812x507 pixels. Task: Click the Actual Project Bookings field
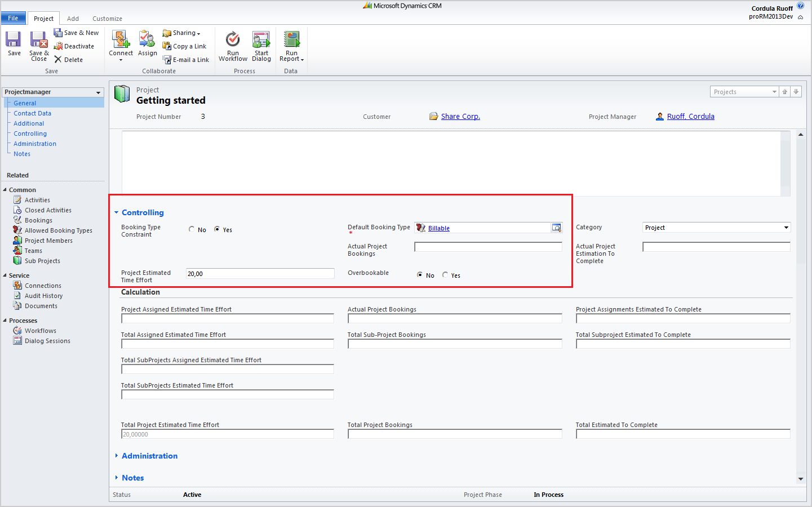[x=488, y=247]
